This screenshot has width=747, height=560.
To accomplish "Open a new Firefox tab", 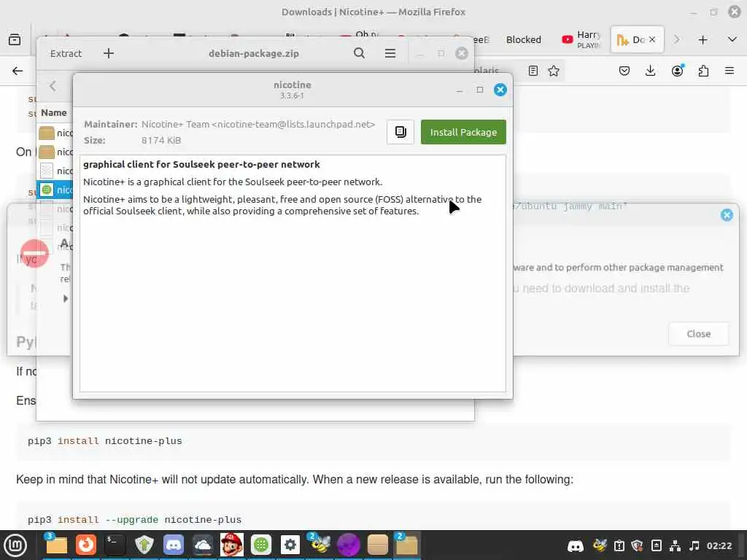I will [x=703, y=39].
